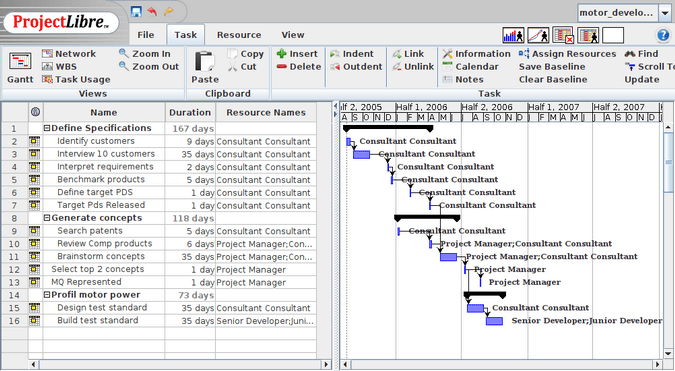Viewport: 675px width, 371px height.
Task: Select the Interview 10 customers row
Action: point(159,154)
